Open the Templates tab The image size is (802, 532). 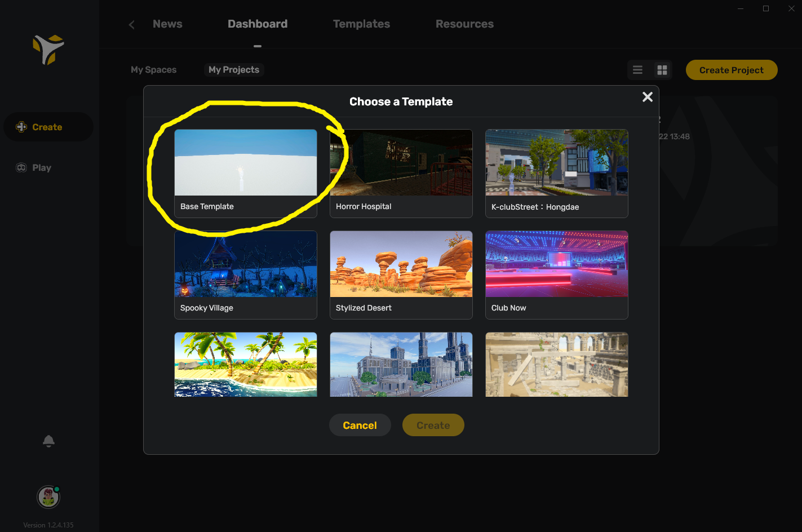(361, 24)
